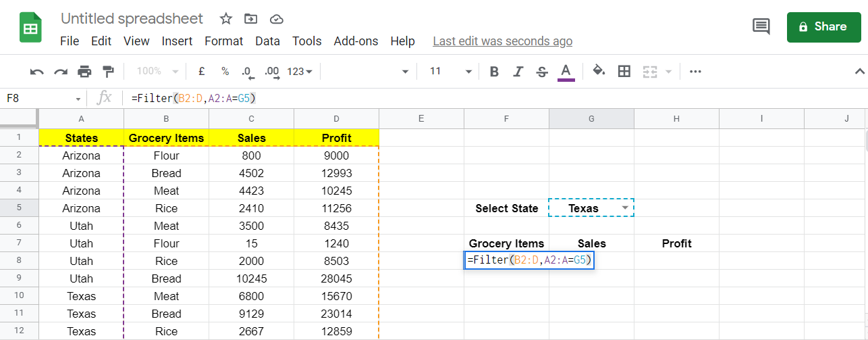Click the move to folder icon
The width and height of the screenshot is (868, 340).
click(x=251, y=19)
